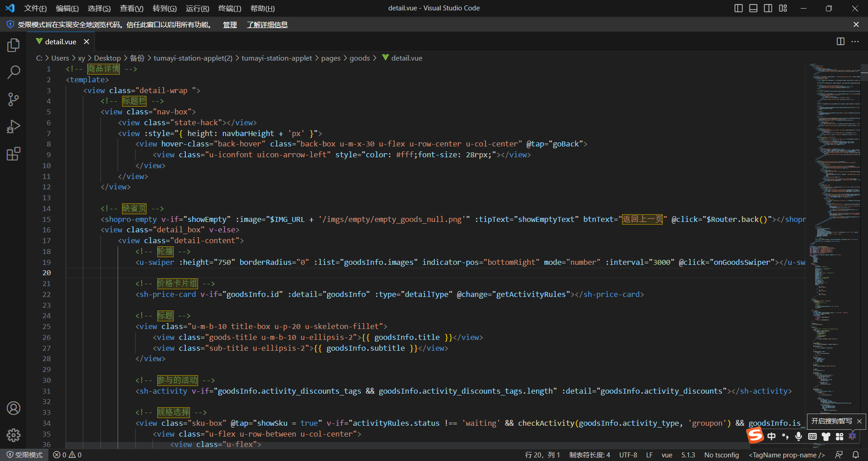Viewport: 868px width, 461px height.
Task: Toggle primary side bar layout icon
Action: click(x=739, y=8)
